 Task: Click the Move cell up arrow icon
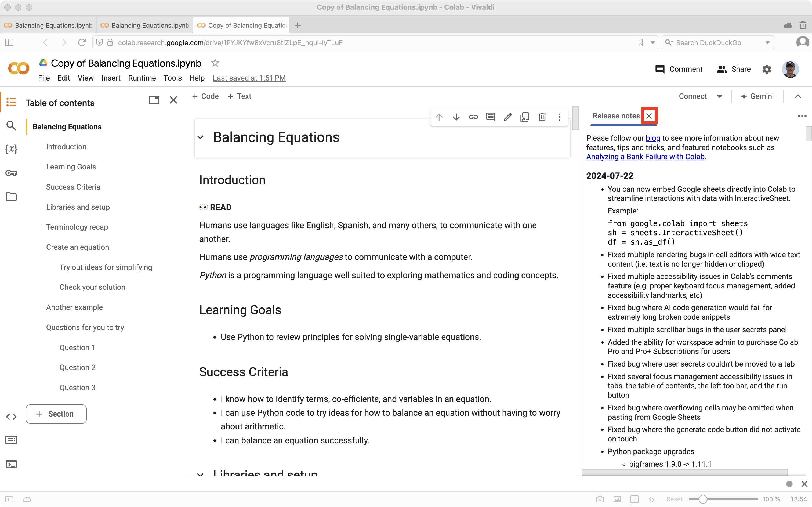440,117
